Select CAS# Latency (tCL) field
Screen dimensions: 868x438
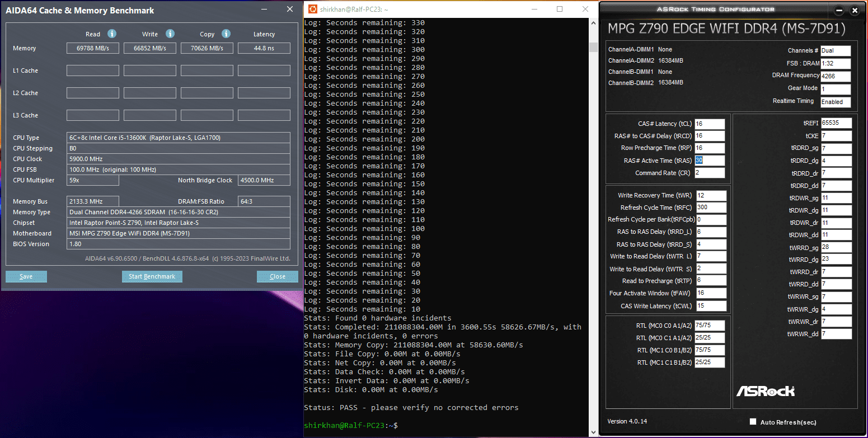point(710,124)
